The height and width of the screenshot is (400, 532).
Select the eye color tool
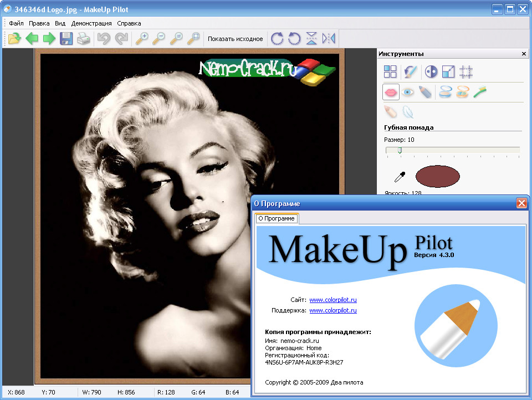tap(407, 92)
